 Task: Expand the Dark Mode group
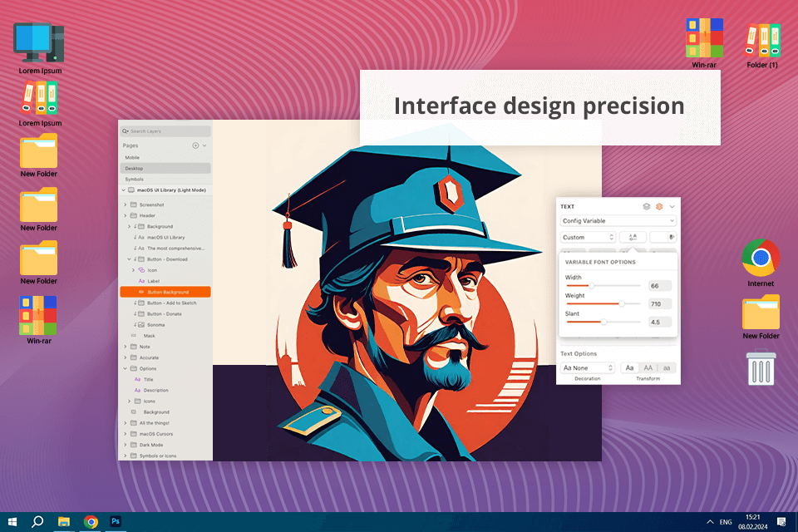pos(126,445)
